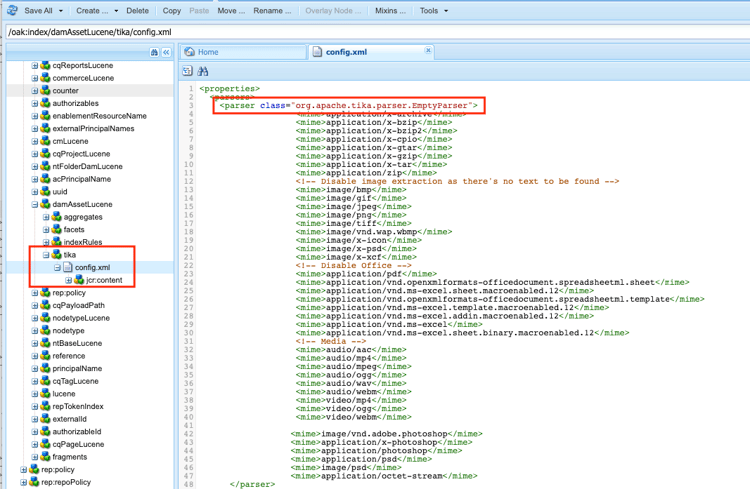This screenshot has height=489, width=750.
Task: Open the Tools dropdown menu
Action: 433,11
